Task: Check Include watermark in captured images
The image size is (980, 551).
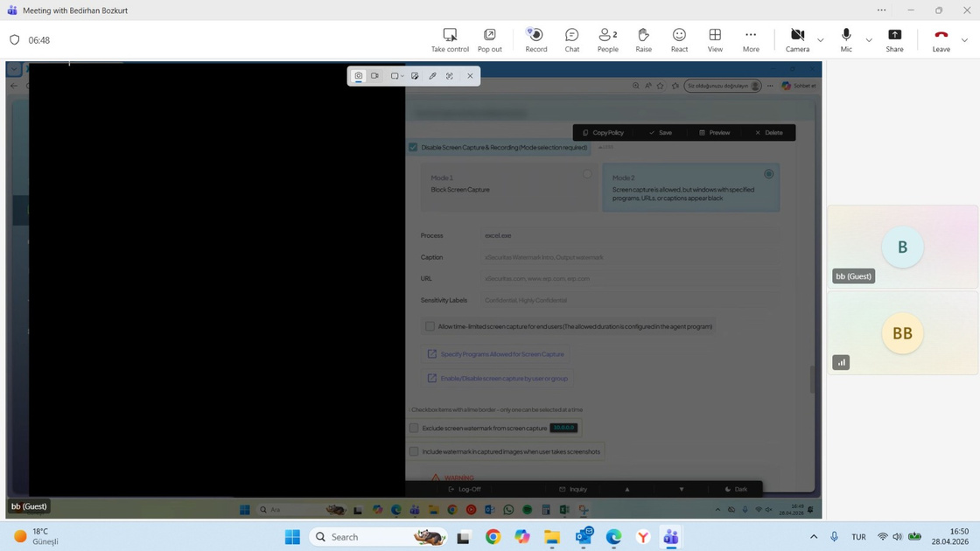Action: pyautogui.click(x=414, y=451)
